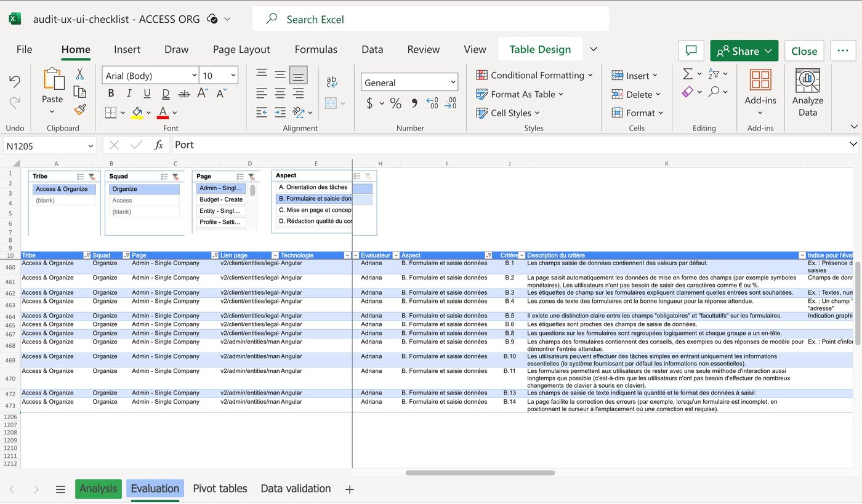The height and width of the screenshot is (504, 862).
Task: Click the Increase Decimal icon
Action: pos(432,103)
